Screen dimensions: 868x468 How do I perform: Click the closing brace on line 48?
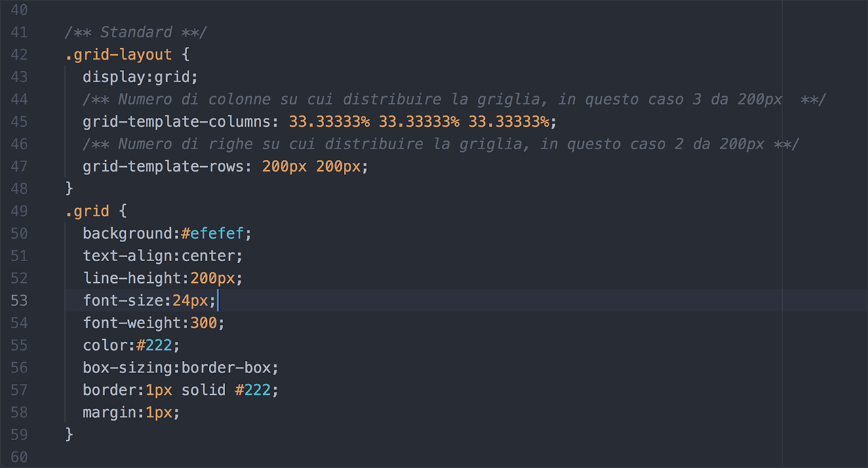69,189
